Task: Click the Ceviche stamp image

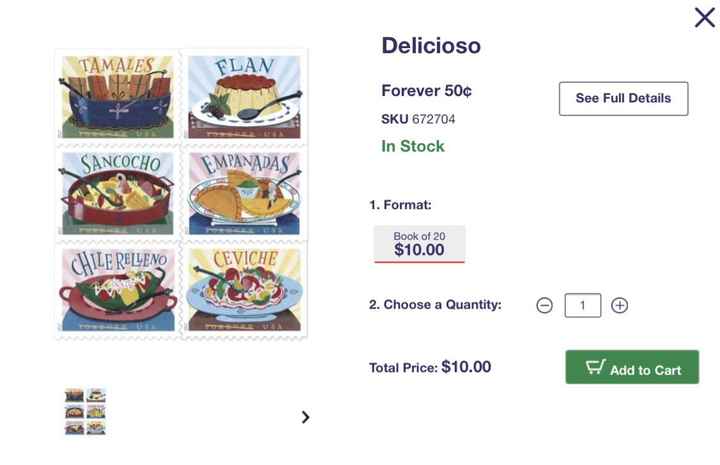Action: click(243, 289)
